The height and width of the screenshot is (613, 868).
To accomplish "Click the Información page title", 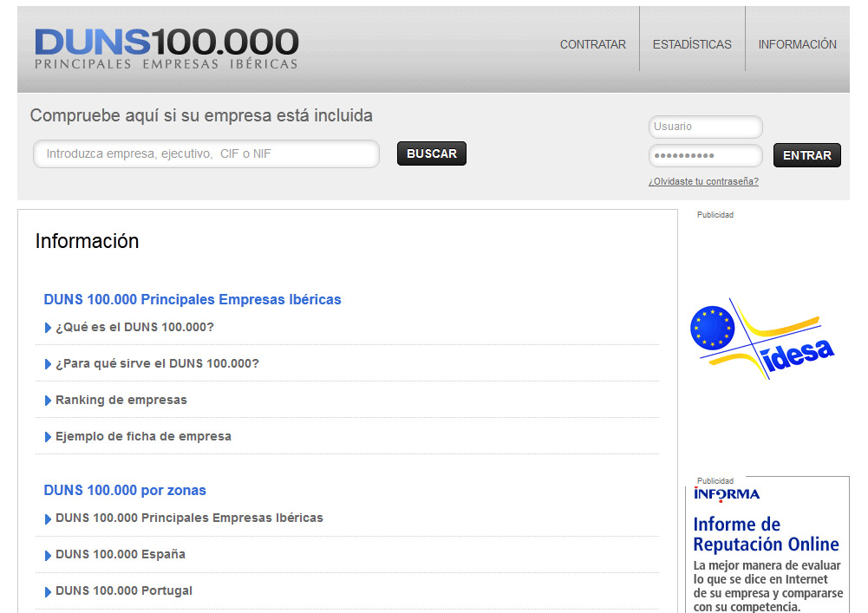I will click(x=87, y=241).
